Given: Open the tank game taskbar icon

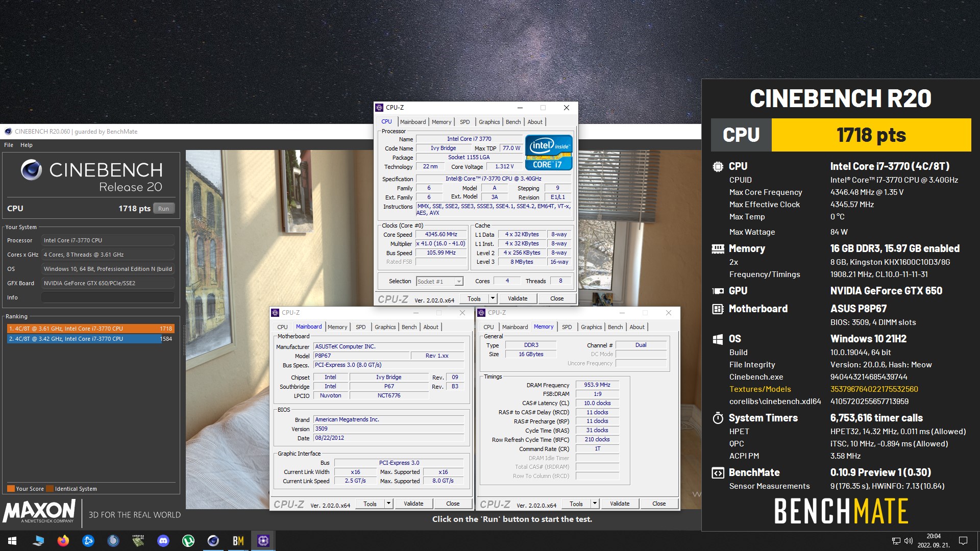Looking at the screenshot, I should click(x=138, y=541).
